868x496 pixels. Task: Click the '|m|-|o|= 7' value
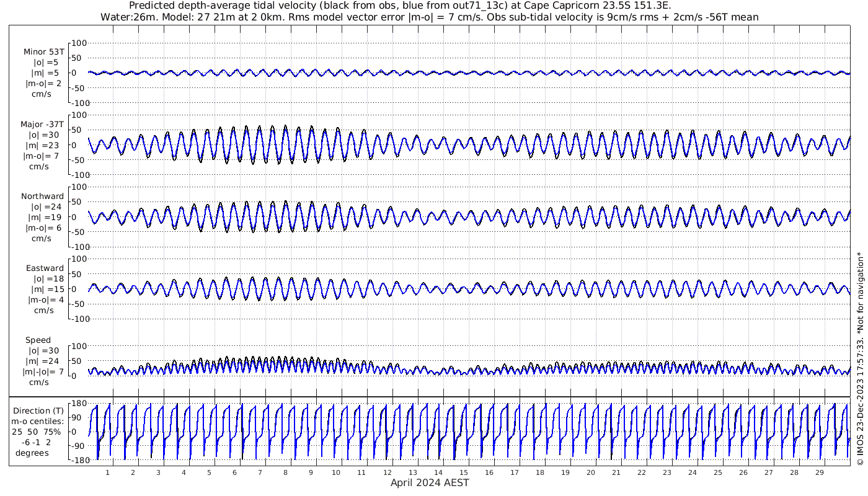coord(43,372)
